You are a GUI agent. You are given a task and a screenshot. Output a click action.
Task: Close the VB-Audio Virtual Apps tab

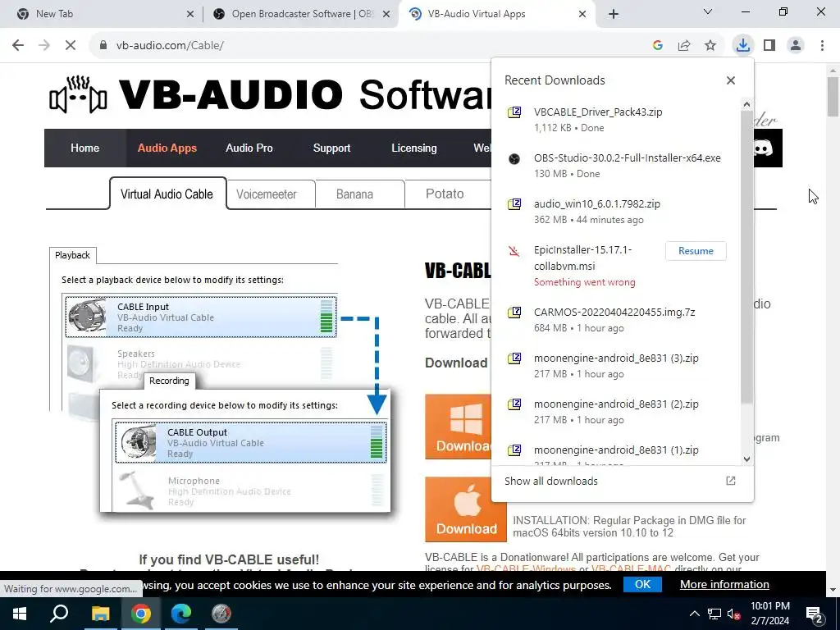click(582, 15)
